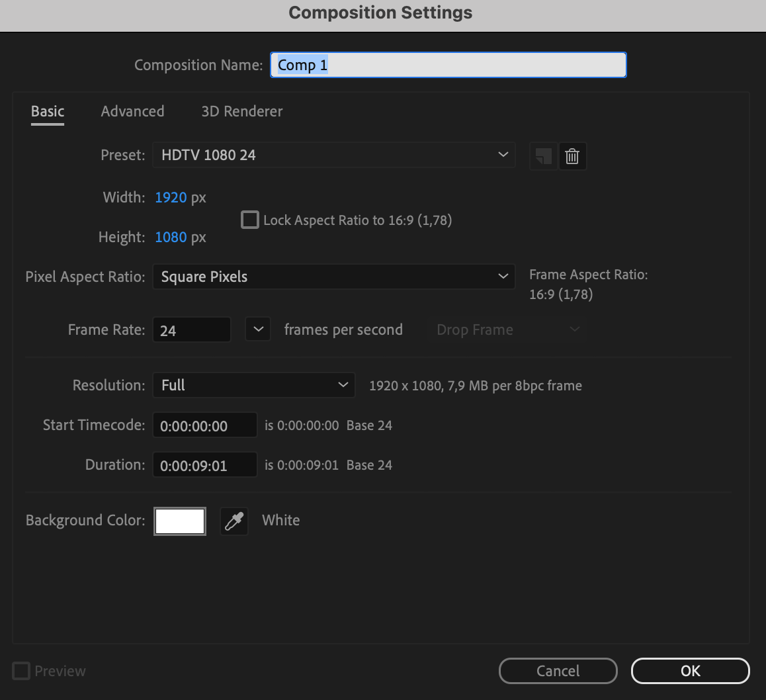Select the Basic tab
The image size is (766, 700).
[48, 111]
